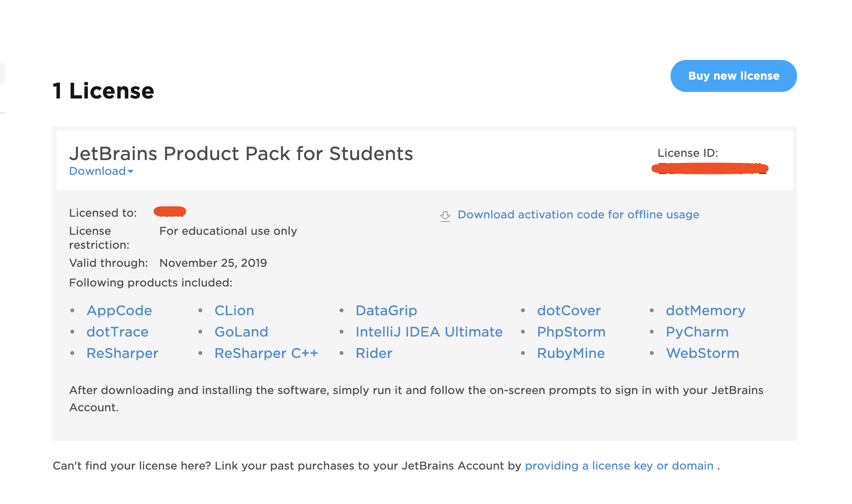The height and width of the screenshot is (504, 852).
Task: Open the dotMemory product page
Action: click(x=705, y=311)
